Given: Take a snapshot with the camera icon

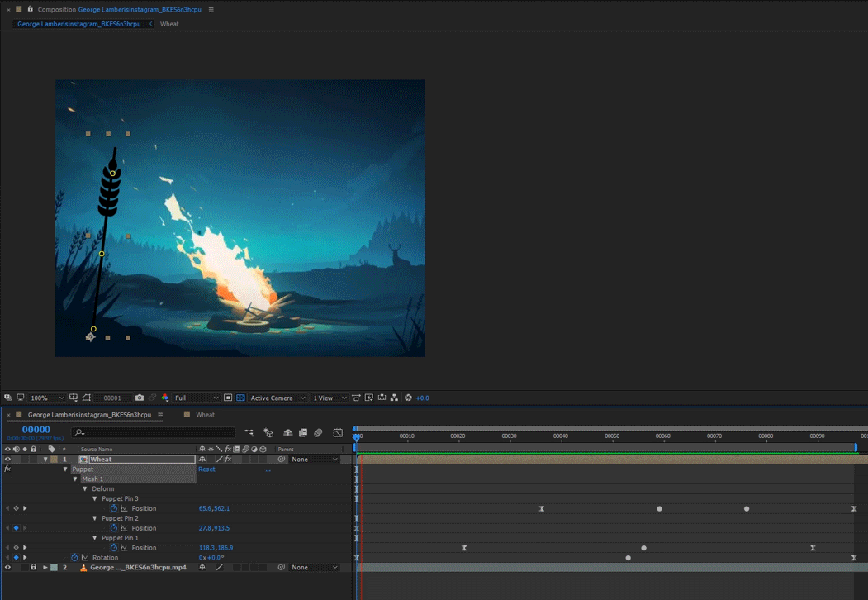Looking at the screenshot, I should pyautogui.click(x=140, y=398).
